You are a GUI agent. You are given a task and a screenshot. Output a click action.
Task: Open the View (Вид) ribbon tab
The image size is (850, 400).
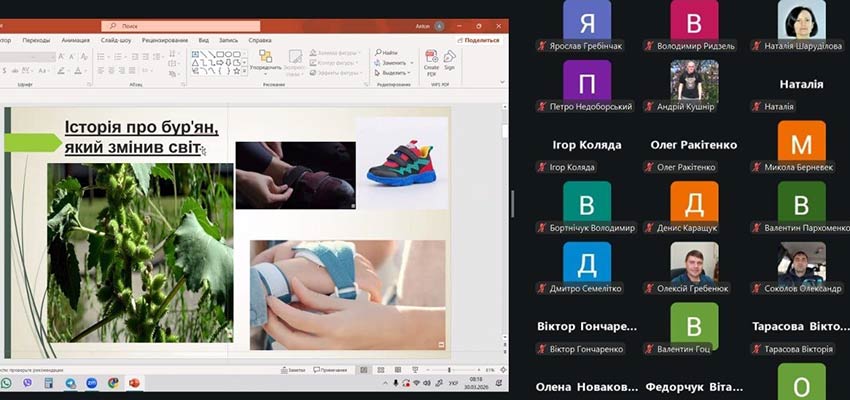pyautogui.click(x=203, y=40)
